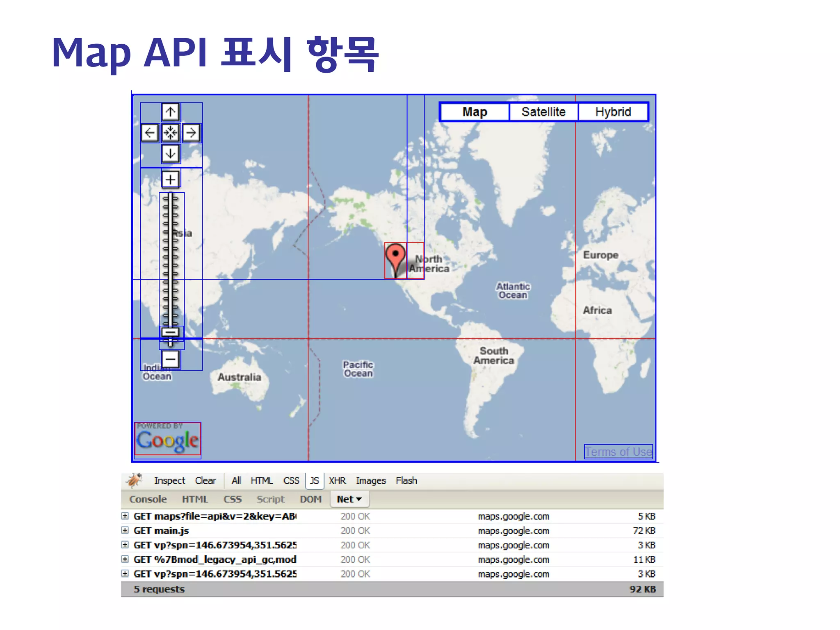Switch to the Console tab

pos(148,499)
